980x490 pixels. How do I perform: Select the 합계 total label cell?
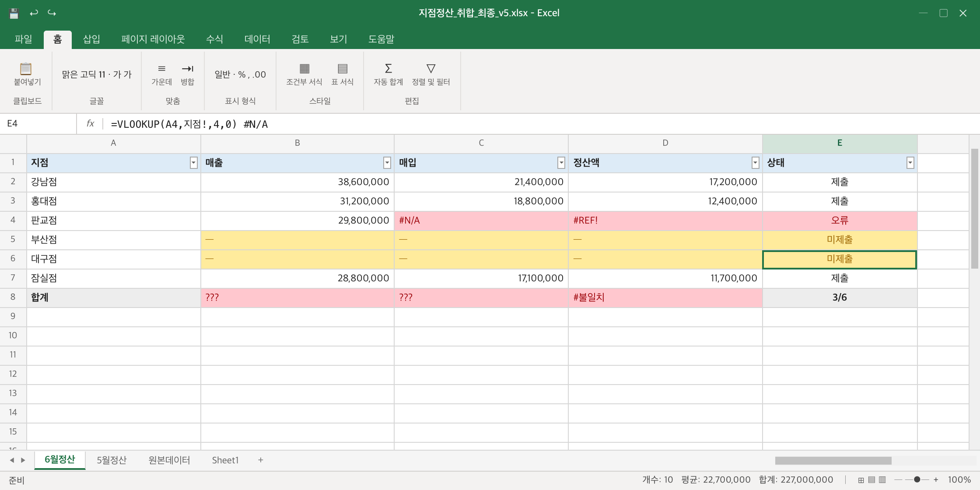(114, 297)
